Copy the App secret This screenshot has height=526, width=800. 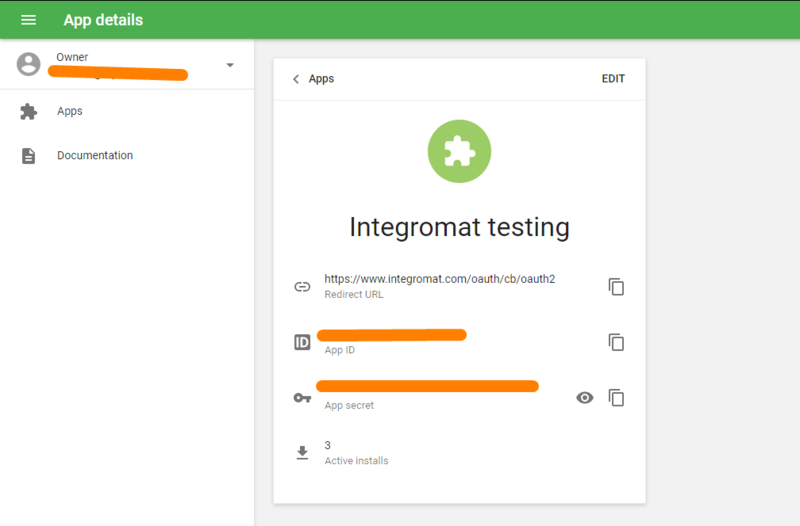(x=616, y=398)
